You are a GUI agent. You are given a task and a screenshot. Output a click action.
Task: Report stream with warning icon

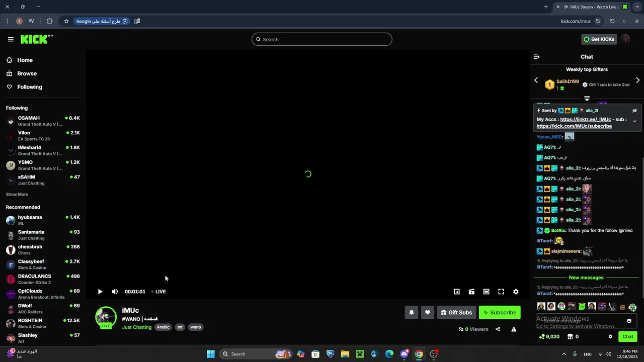tap(514, 329)
